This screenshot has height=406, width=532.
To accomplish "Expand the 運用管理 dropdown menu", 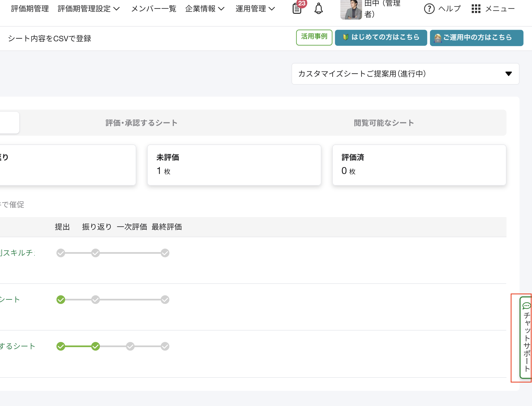I will pyautogui.click(x=255, y=9).
